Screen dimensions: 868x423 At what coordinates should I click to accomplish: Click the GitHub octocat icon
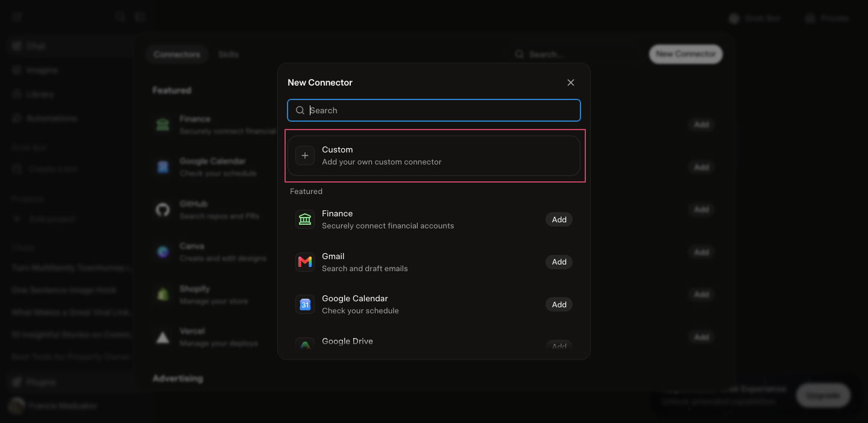tap(163, 210)
